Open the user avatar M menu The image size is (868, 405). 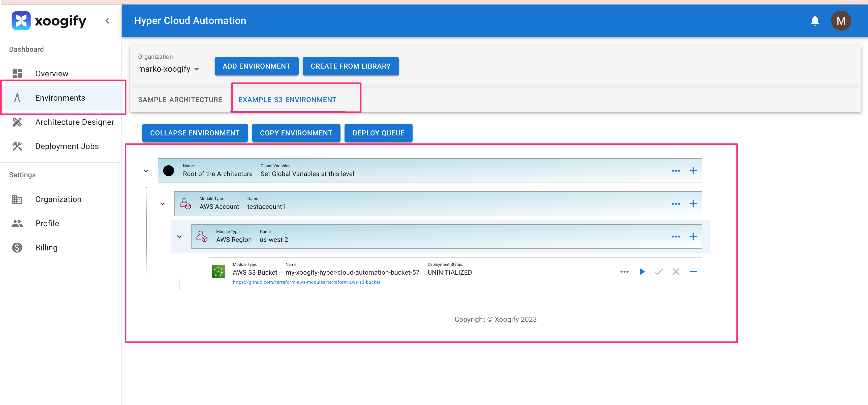click(x=841, y=21)
